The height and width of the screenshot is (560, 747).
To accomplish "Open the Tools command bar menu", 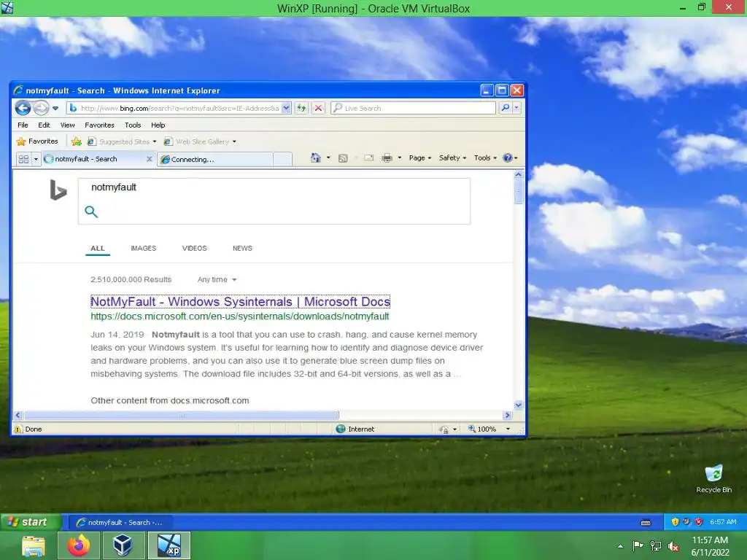I will (x=485, y=157).
